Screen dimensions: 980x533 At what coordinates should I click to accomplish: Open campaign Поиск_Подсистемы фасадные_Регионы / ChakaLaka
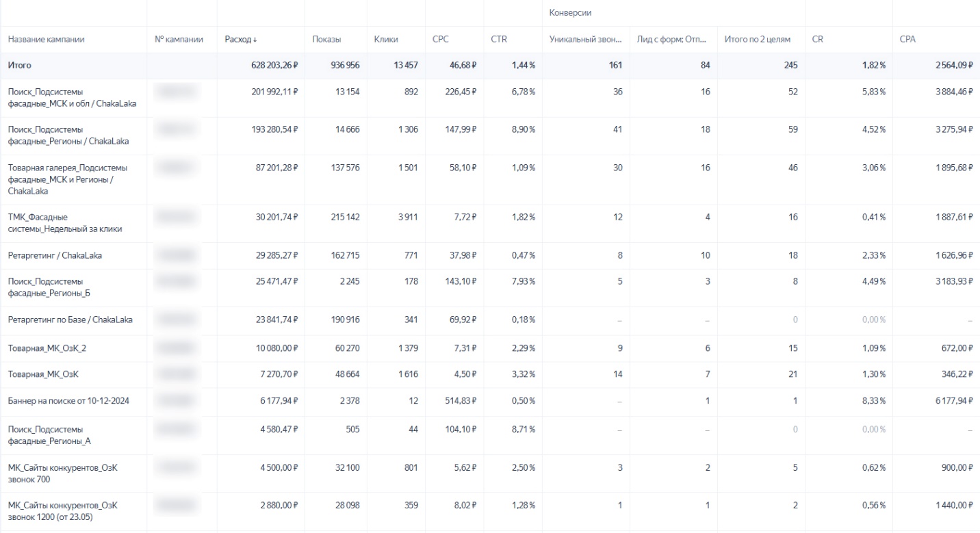(x=68, y=135)
